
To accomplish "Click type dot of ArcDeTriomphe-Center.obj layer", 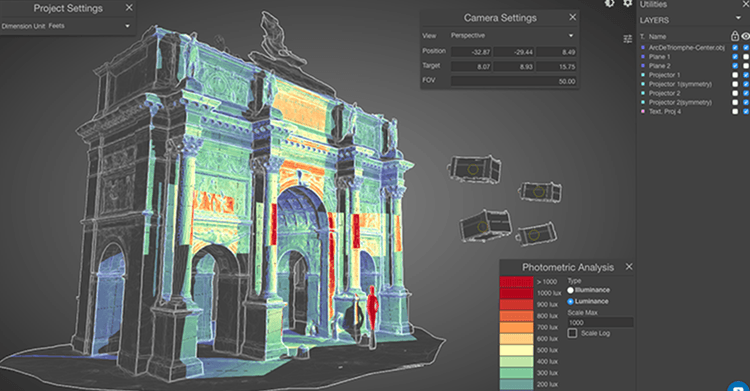I will pyautogui.click(x=643, y=47).
